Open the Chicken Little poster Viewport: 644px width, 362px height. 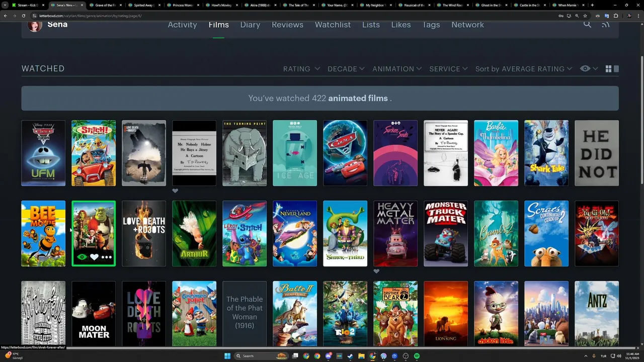tap(496, 314)
